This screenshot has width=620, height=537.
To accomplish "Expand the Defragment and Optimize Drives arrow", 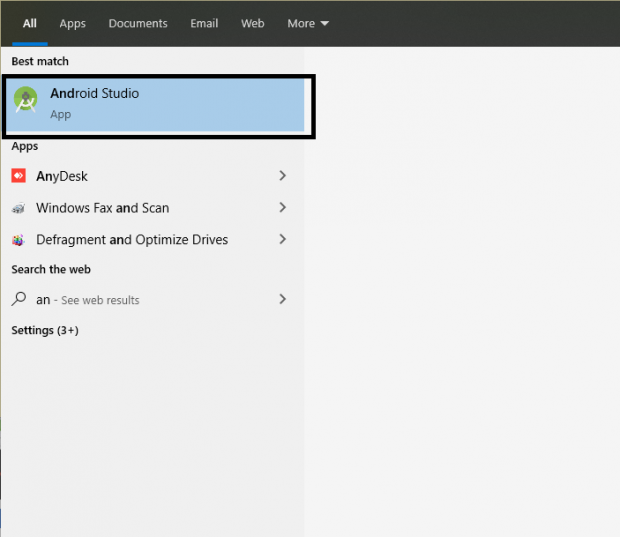I will click(x=283, y=240).
